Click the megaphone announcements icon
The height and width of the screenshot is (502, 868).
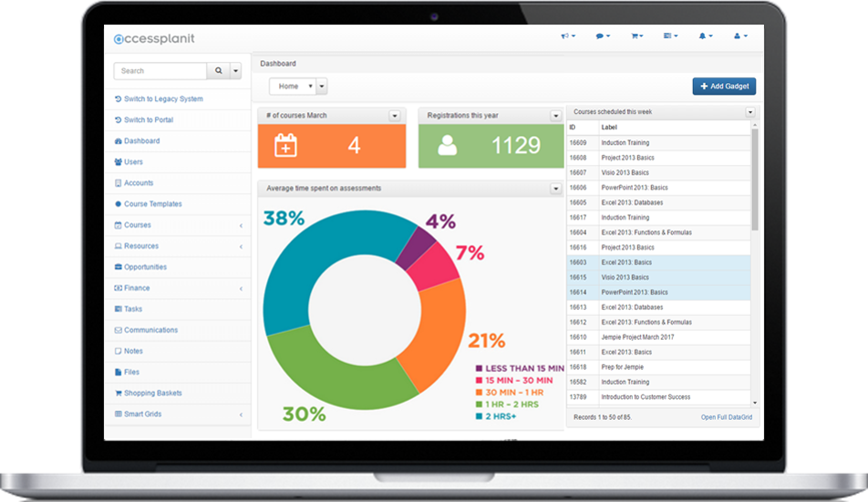(567, 36)
